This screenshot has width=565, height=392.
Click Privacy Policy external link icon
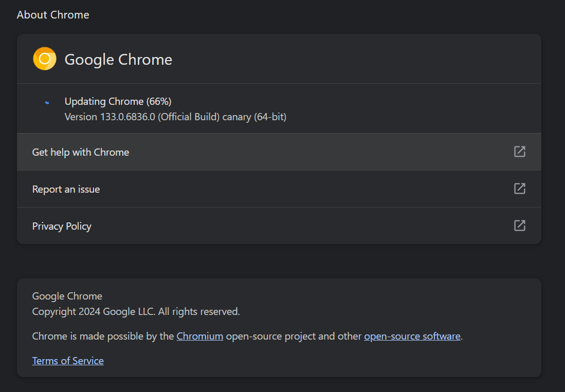[x=519, y=226]
